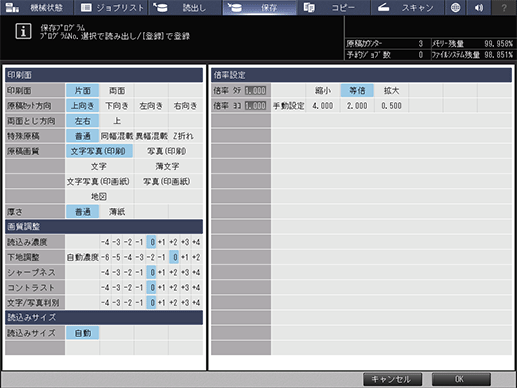Click the information icon beside 保存プログラム

(x=23, y=32)
